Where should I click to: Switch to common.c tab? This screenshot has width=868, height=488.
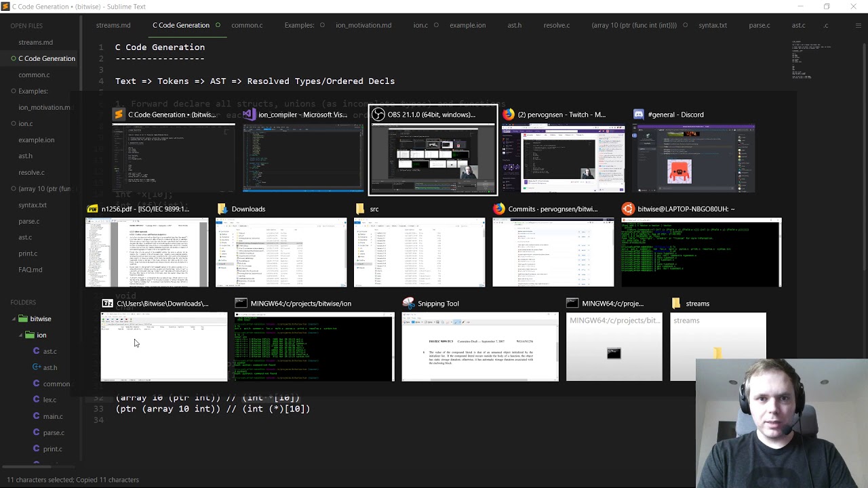[x=247, y=25]
